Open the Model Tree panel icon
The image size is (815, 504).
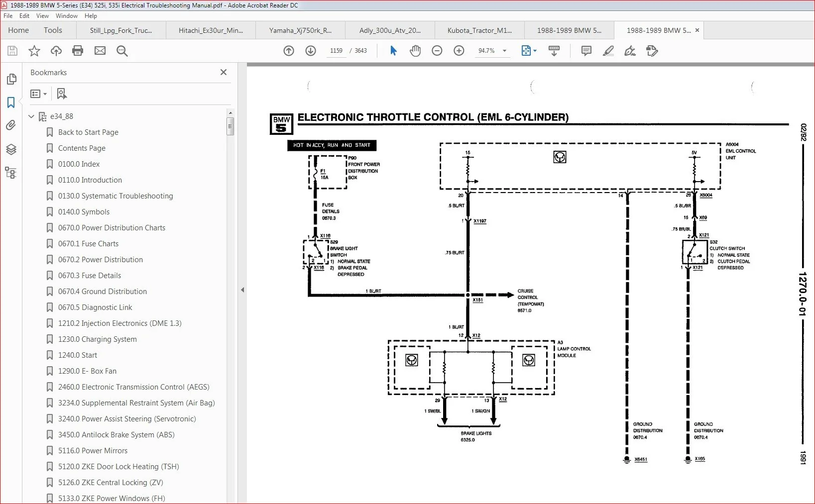click(x=11, y=173)
